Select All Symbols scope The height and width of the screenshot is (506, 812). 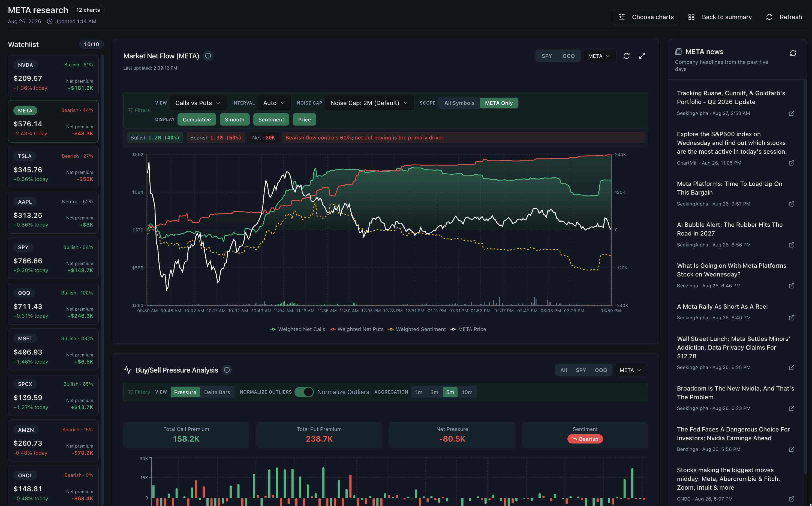coord(459,103)
